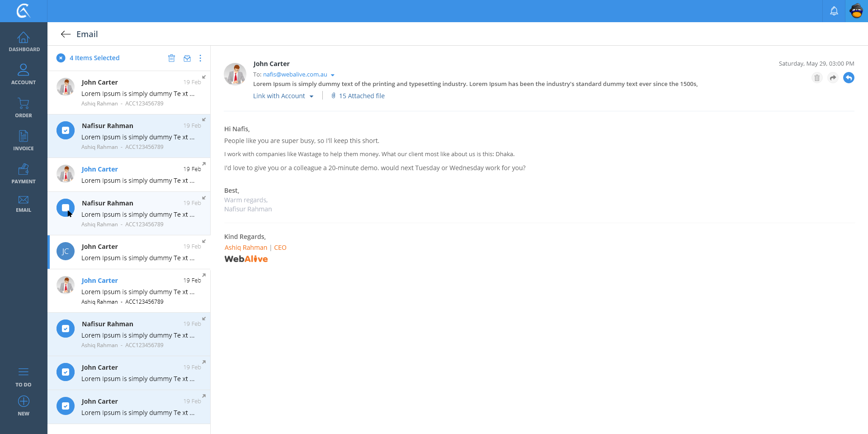868x434 pixels.
Task: Go to Payment in the sidebar
Action: point(24,173)
